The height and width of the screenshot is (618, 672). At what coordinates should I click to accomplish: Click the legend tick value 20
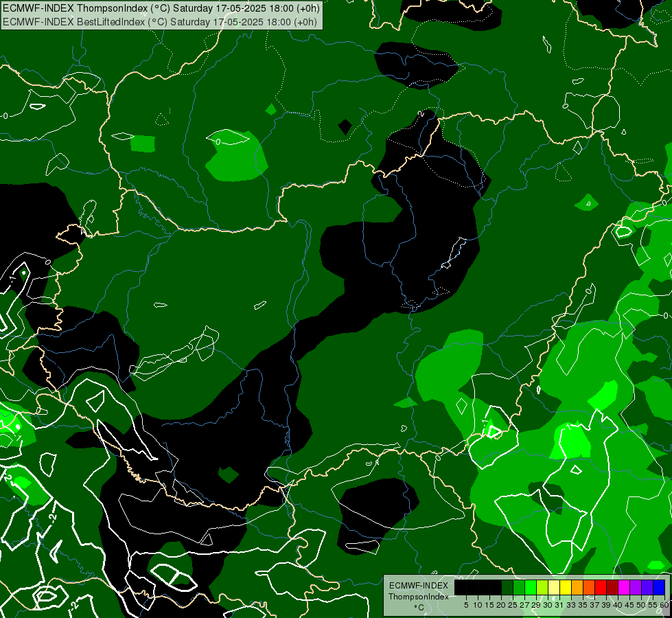(x=502, y=605)
